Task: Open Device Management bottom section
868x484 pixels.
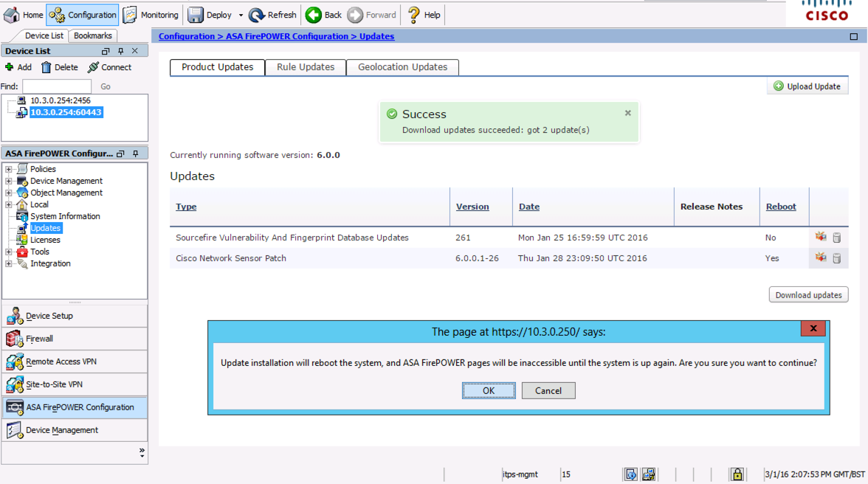Action: point(75,430)
